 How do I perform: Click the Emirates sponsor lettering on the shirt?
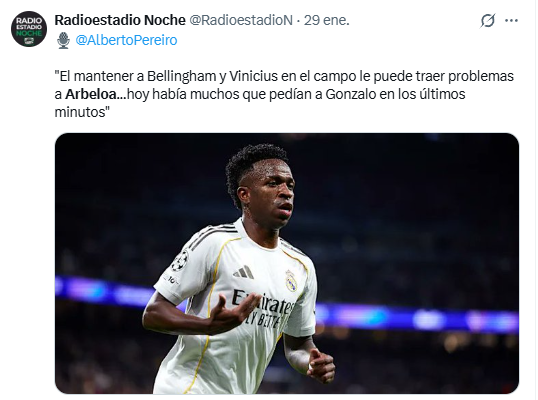click(x=262, y=303)
